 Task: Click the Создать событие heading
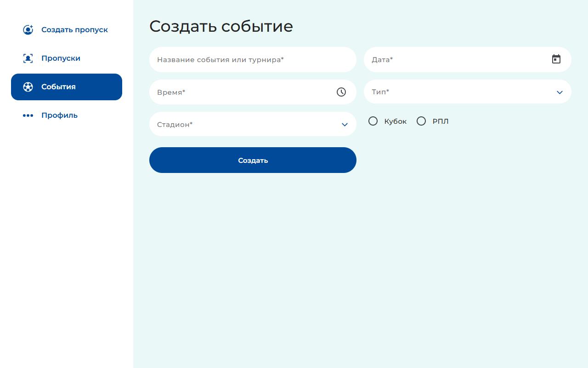[221, 26]
